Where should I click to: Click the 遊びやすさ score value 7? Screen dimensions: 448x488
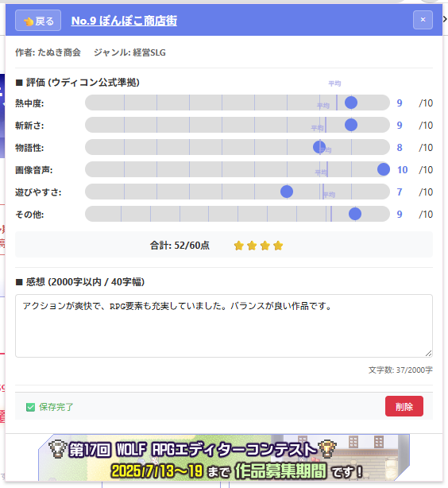[400, 192]
